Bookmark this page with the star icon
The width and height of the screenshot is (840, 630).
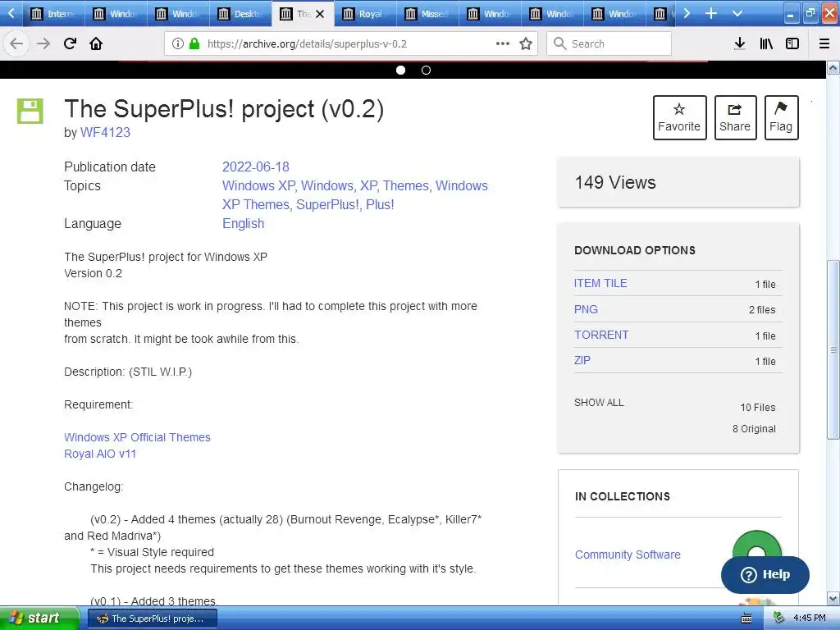pos(526,43)
